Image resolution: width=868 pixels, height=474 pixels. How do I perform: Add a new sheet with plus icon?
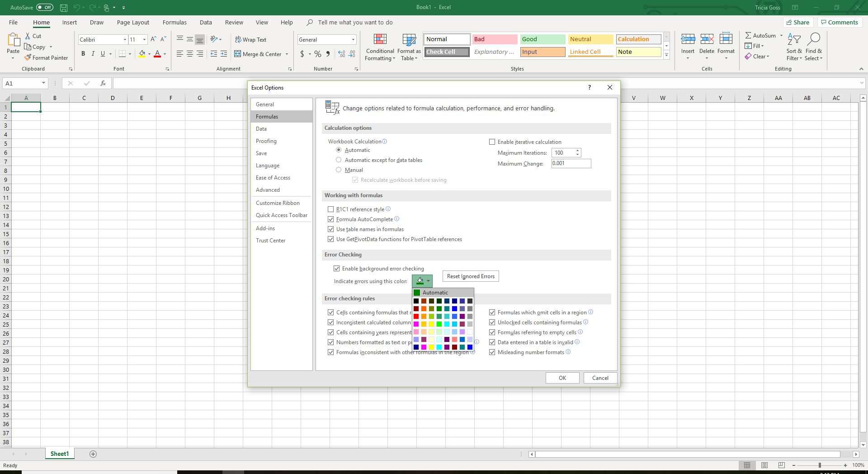tap(93, 454)
